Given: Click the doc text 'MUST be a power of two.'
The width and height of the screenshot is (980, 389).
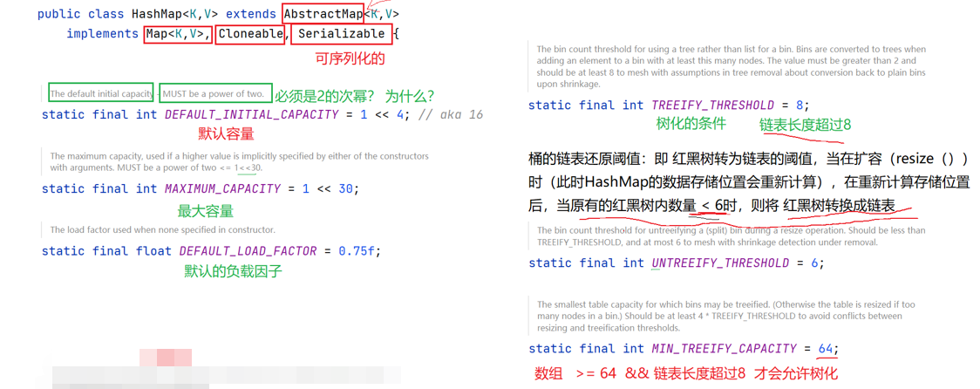Looking at the screenshot, I should click(x=214, y=94).
